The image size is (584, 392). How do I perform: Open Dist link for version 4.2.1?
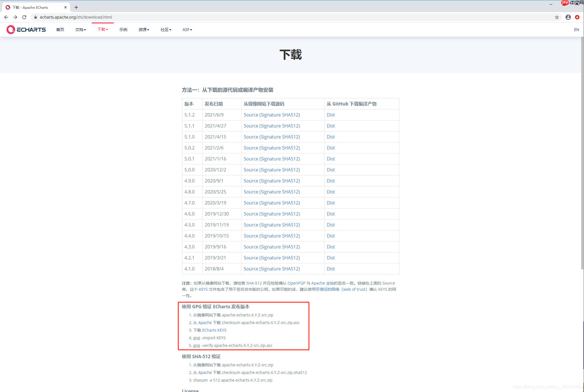331,258
